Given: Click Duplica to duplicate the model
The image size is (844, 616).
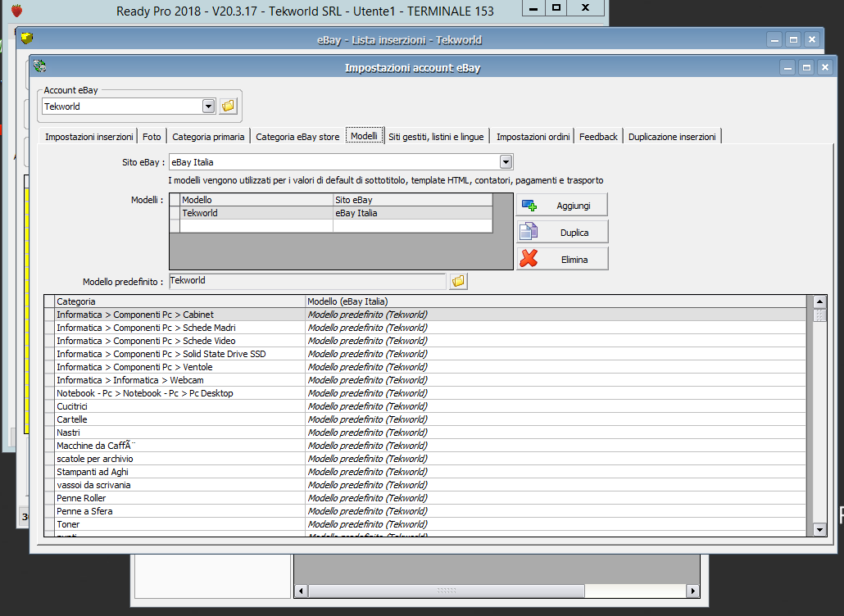Looking at the screenshot, I should [562, 233].
